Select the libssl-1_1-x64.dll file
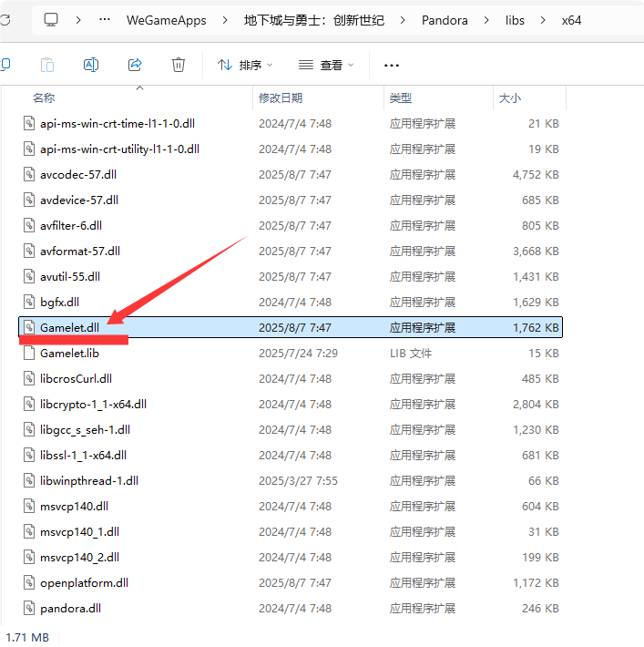This screenshot has width=644, height=647. tap(83, 456)
